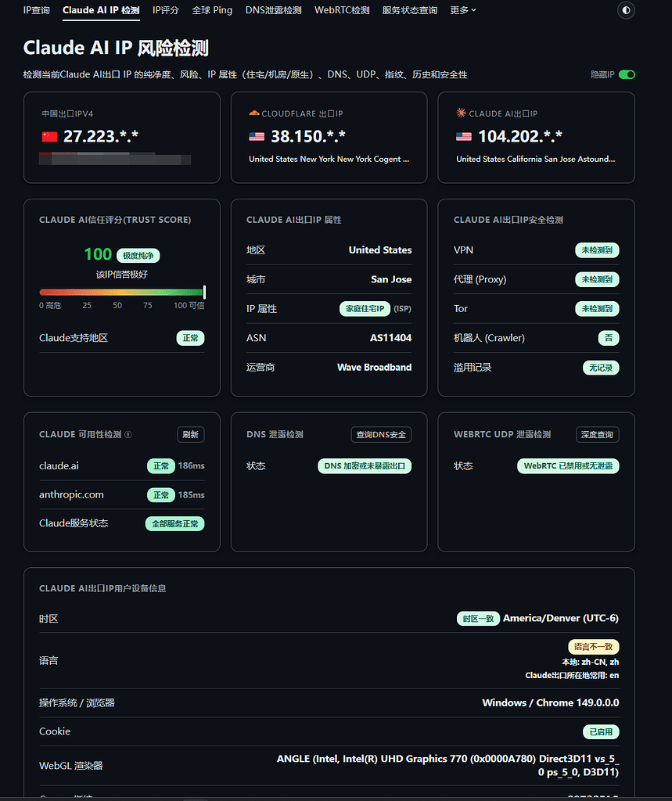Click the Claude starburst logo icon
Viewport: 672px width, 801px height.
tap(462, 113)
